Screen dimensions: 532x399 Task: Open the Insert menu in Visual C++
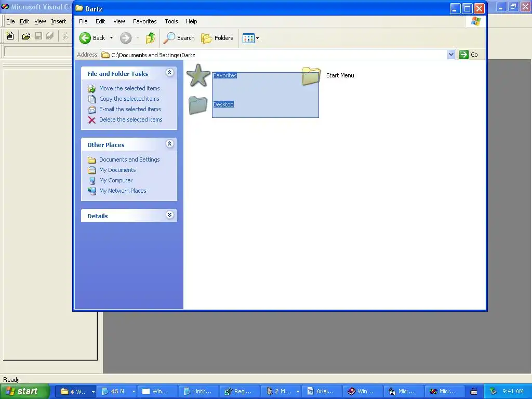(x=58, y=21)
